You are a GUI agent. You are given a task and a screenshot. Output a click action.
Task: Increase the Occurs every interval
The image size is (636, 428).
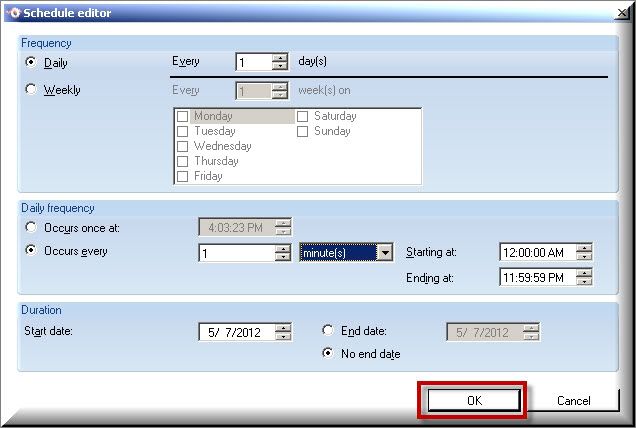283,249
